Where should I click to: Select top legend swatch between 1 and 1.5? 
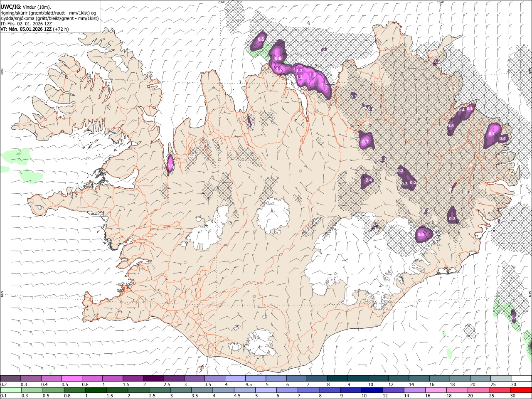click(x=112, y=378)
